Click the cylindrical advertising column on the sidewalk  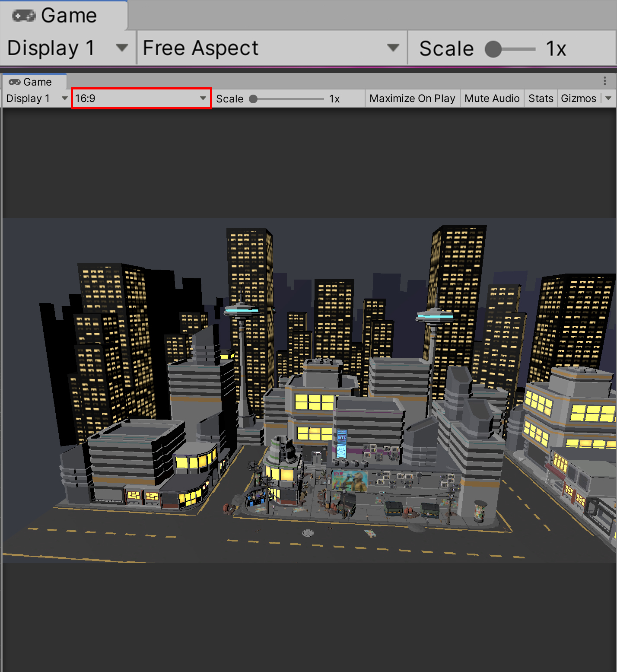pos(480,511)
